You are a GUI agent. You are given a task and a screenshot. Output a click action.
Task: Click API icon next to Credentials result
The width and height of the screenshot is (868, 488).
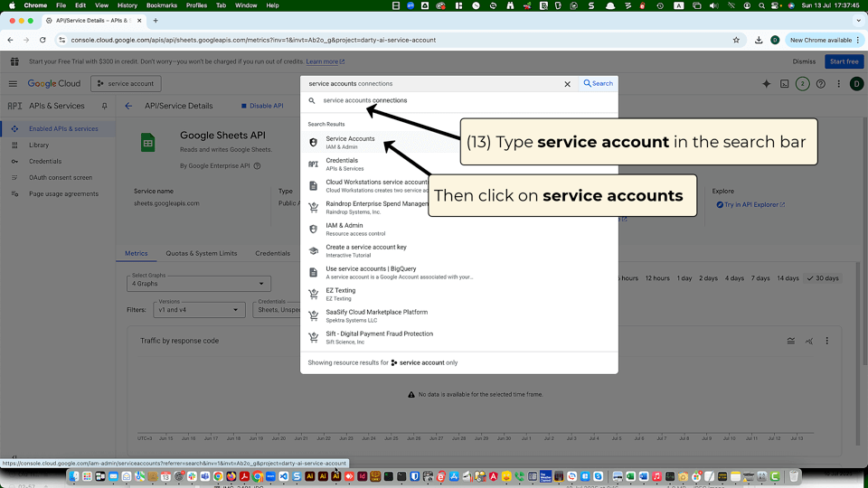pos(314,164)
